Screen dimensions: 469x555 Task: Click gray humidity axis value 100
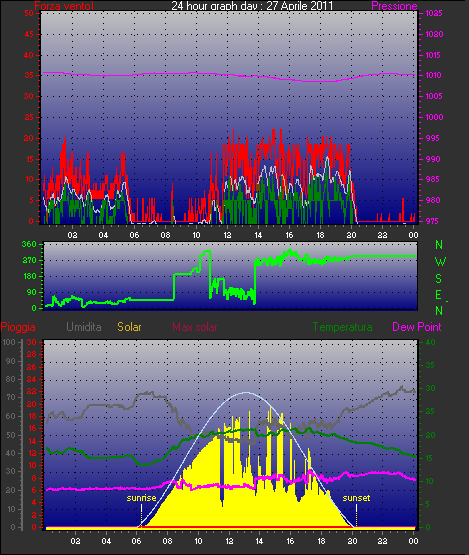click(x=9, y=342)
